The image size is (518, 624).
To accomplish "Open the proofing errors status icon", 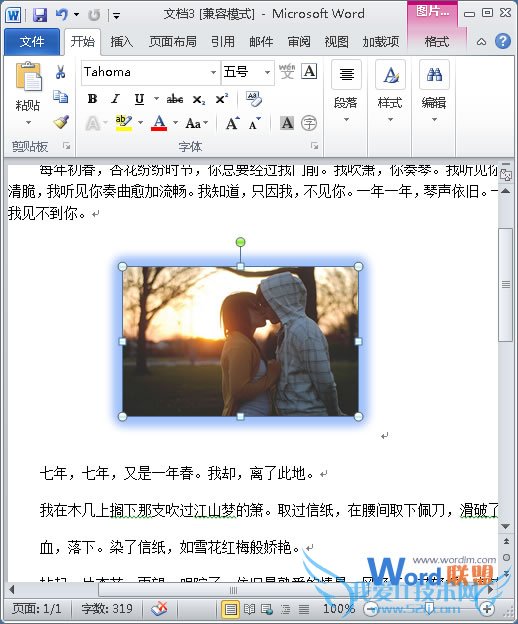I will pos(159,608).
